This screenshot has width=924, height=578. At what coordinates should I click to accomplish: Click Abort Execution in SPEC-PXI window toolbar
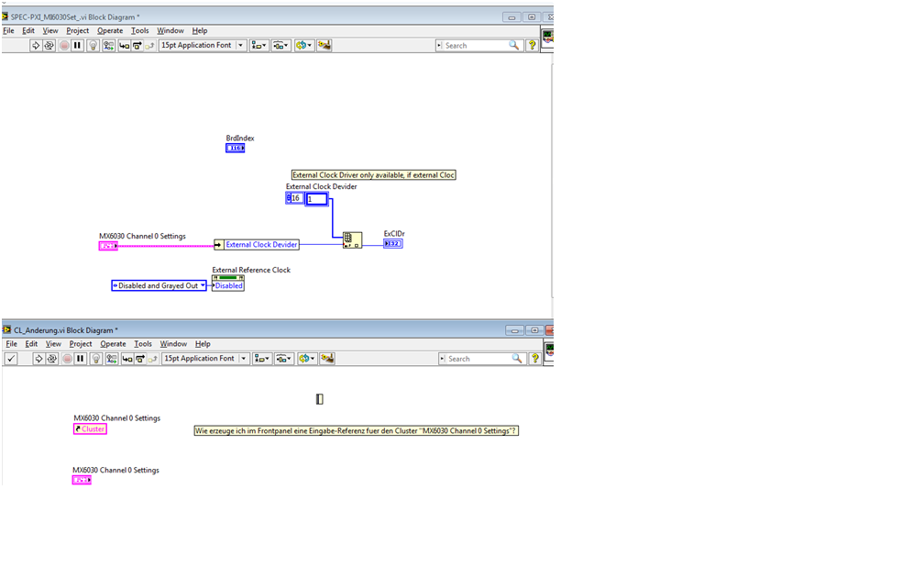pos(64,46)
